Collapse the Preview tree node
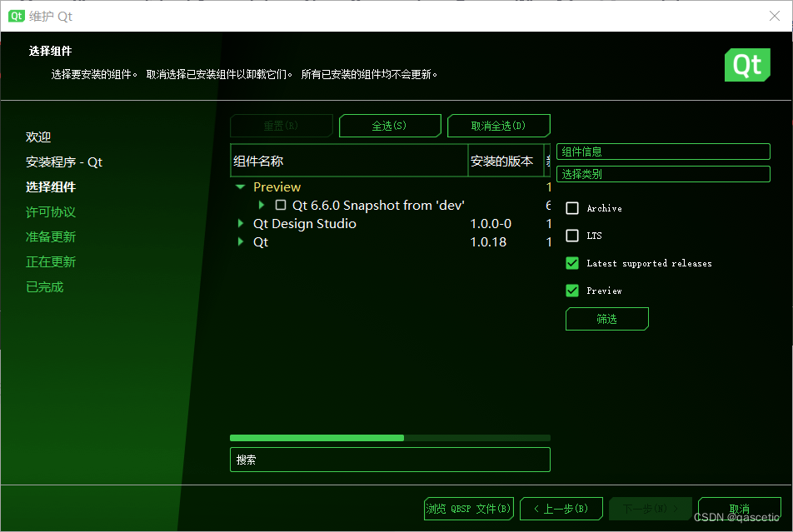Viewport: 793px width, 532px height. (240, 187)
